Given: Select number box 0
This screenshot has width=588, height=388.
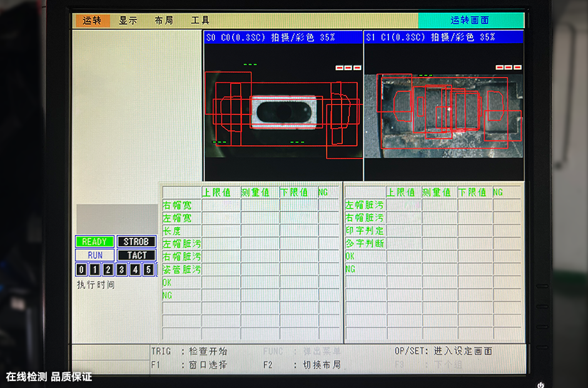Looking at the screenshot, I should click(x=81, y=270).
